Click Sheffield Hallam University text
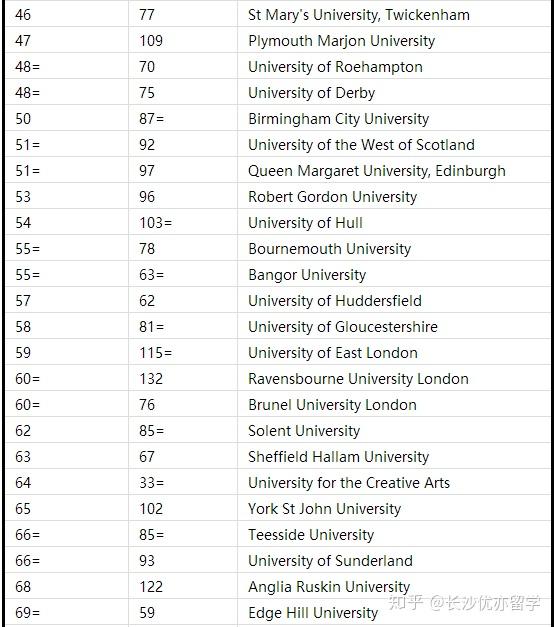The height and width of the screenshot is (627, 555). pyautogui.click(x=338, y=457)
